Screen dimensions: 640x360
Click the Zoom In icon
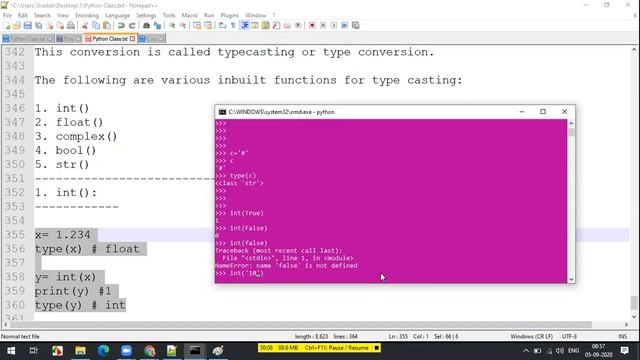(x=172, y=26)
